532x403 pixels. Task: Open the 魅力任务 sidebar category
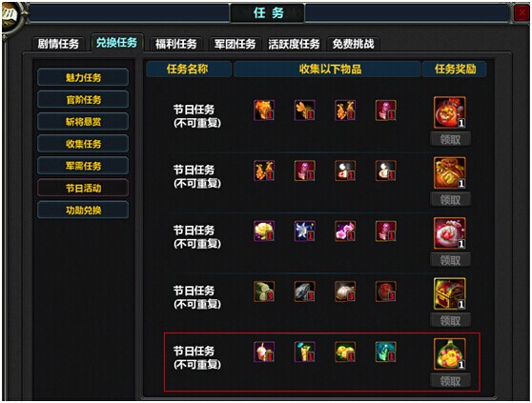(x=83, y=77)
